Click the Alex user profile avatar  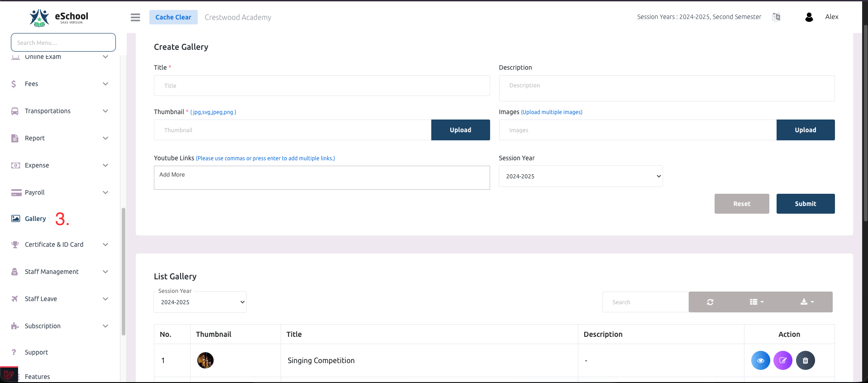point(809,17)
